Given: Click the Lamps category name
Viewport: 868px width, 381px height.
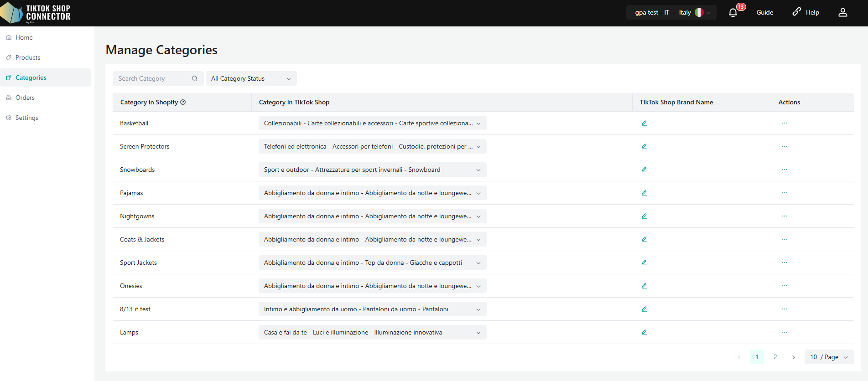Looking at the screenshot, I should [x=129, y=332].
